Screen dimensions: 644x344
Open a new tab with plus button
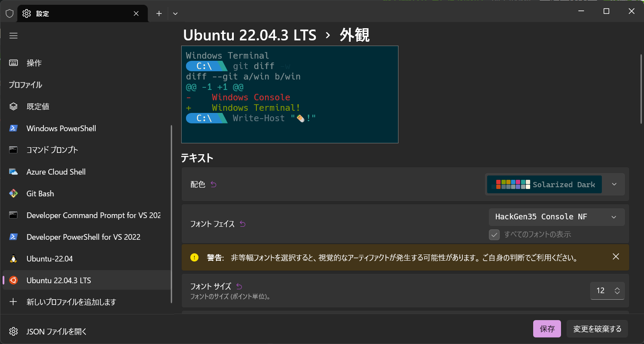(159, 13)
